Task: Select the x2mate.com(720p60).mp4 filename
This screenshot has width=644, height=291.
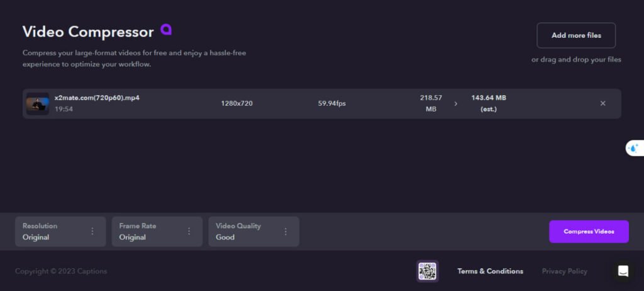Action: click(x=97, y=98)
